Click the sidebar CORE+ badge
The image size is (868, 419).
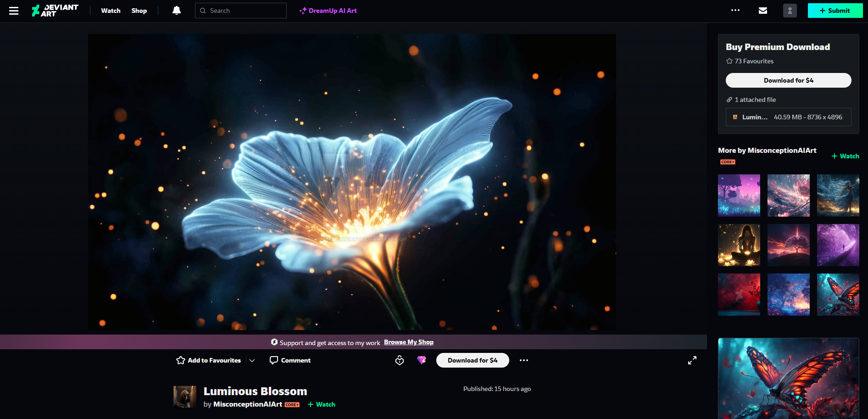click(x=728, y=162)
